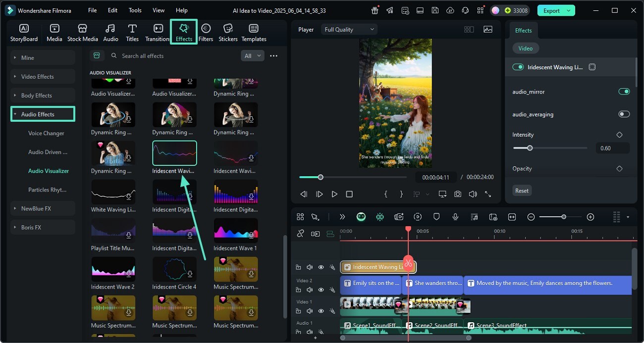Disable the Iridescent Waving Line effect toggle
Viewport: 644px width, 343px height.
tap(518, 67)
